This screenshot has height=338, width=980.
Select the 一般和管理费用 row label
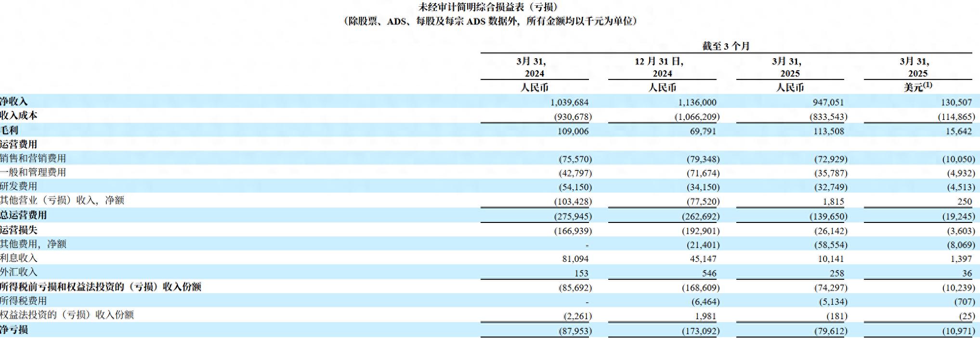point(33,172)
